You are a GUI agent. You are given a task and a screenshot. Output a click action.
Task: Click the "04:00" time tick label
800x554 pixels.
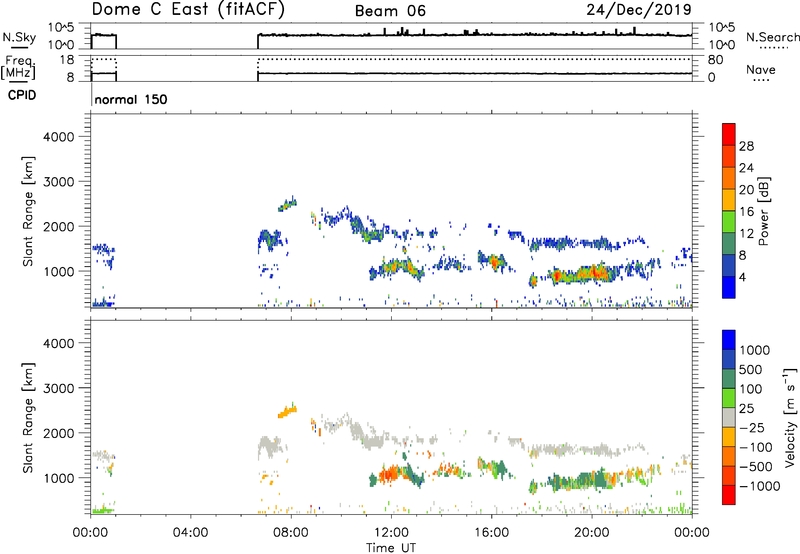(x=190, y=533)
